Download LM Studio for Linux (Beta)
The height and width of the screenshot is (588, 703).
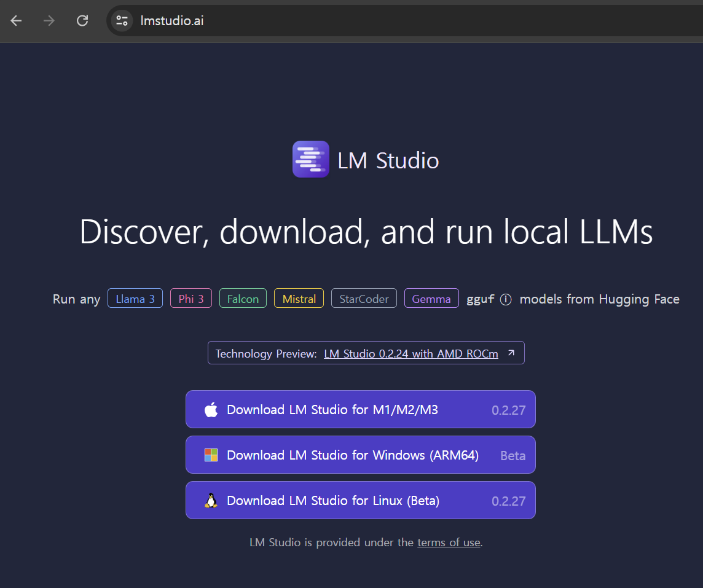click(361, 500)
